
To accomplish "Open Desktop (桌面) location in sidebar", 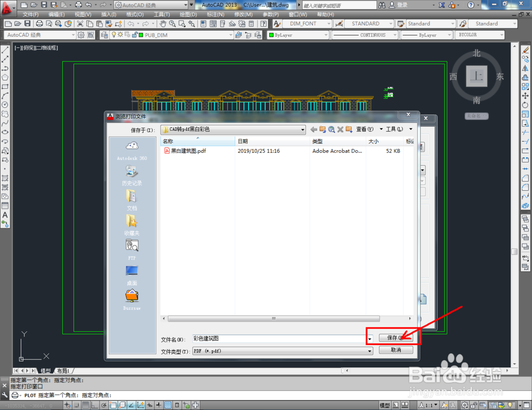I will (x=132, y=275).
